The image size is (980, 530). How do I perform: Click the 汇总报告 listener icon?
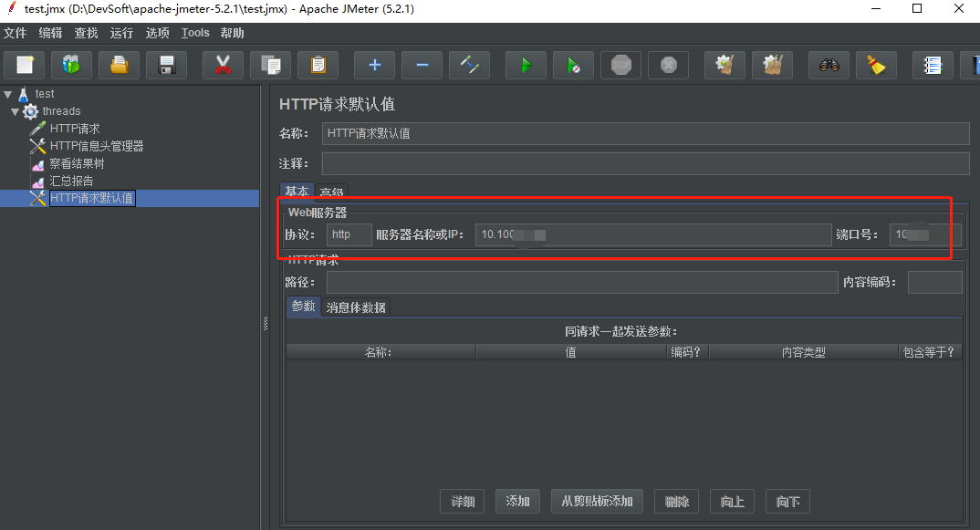click(38, 182)
